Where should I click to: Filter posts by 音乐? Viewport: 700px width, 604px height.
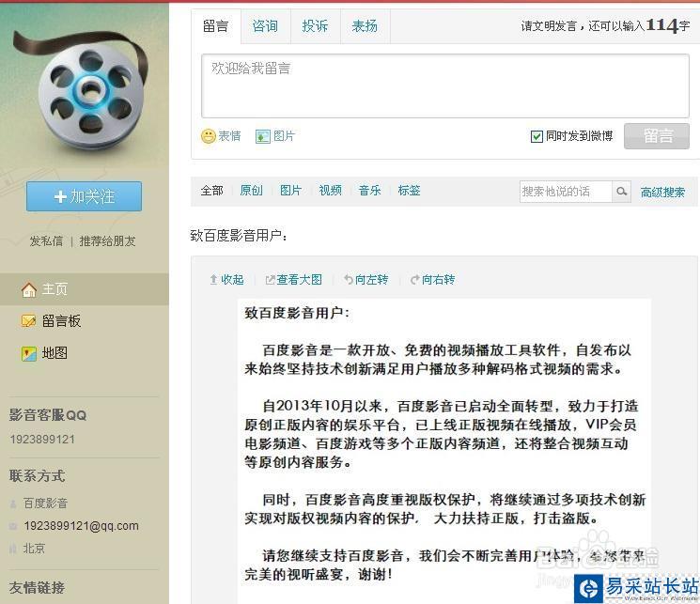pos(369,191)
